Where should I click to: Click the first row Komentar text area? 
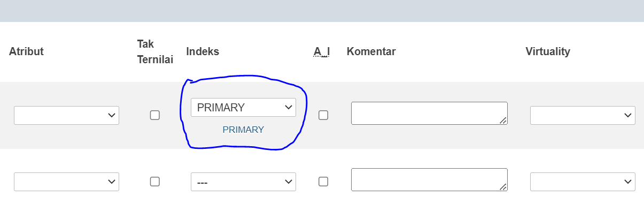tap(429, 113)
